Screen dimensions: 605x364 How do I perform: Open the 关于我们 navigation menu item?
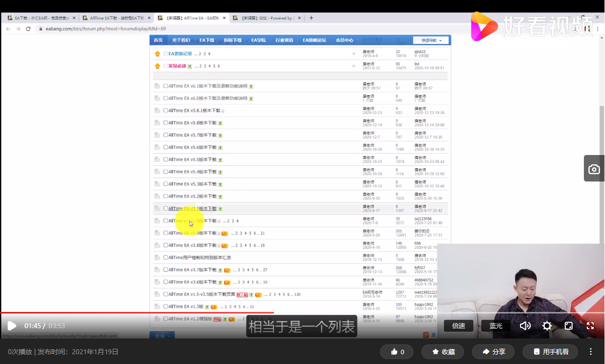(x=181, y=40)
